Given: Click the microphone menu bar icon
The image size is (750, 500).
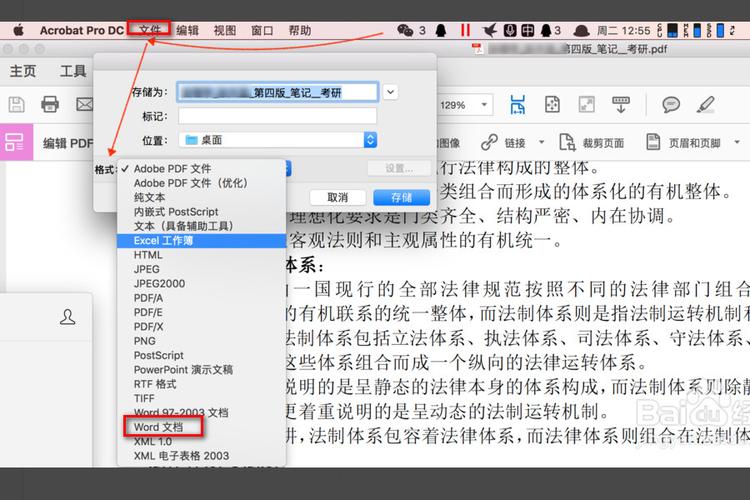Looking at the screenshot, I should 510,31.
